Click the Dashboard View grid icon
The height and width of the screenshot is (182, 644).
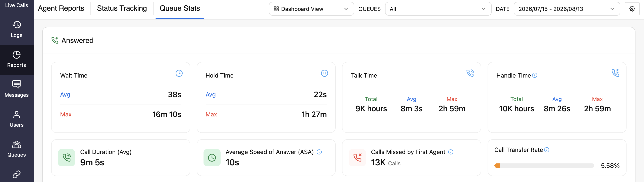(276, 9)
